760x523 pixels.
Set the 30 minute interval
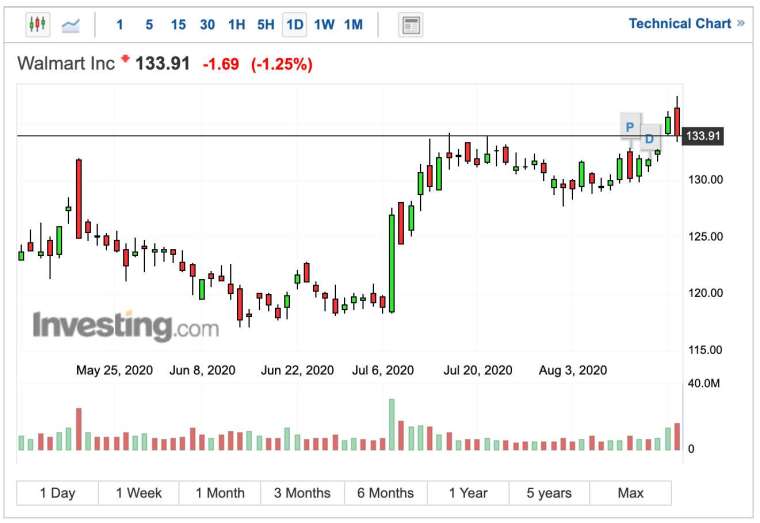point(207,24)
